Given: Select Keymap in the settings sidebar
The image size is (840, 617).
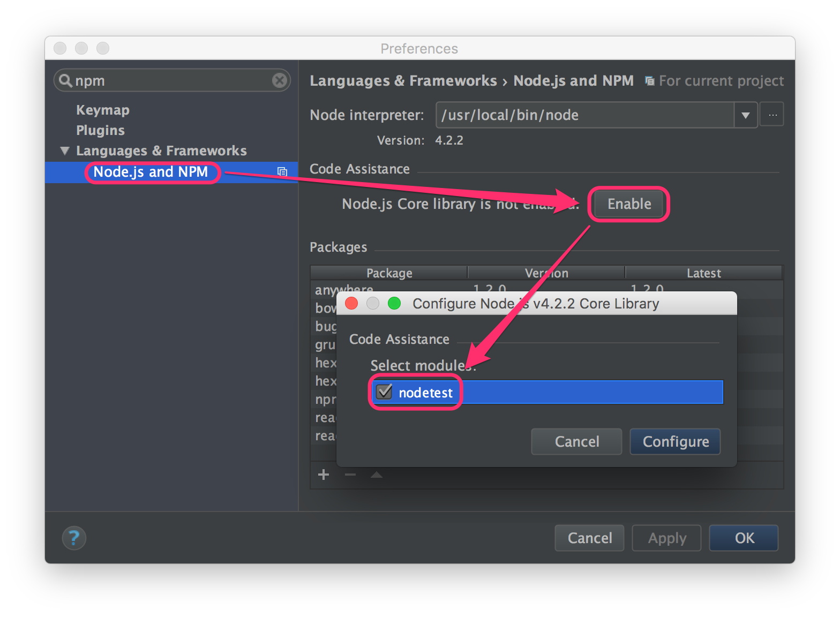Looking at the screenshot, I should point(103,110).
